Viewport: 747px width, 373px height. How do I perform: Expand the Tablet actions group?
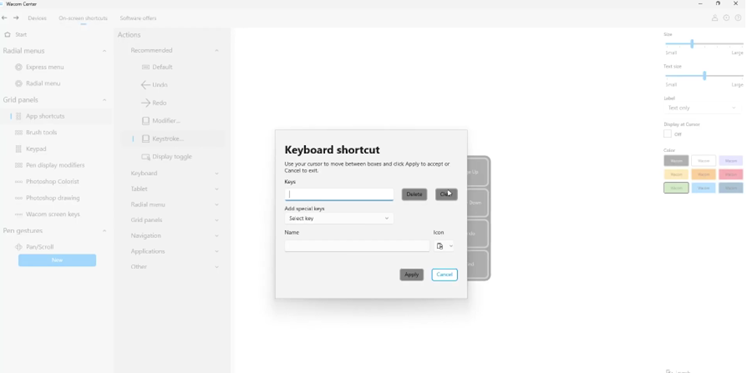pyautogui.click(x=217, y=189)
